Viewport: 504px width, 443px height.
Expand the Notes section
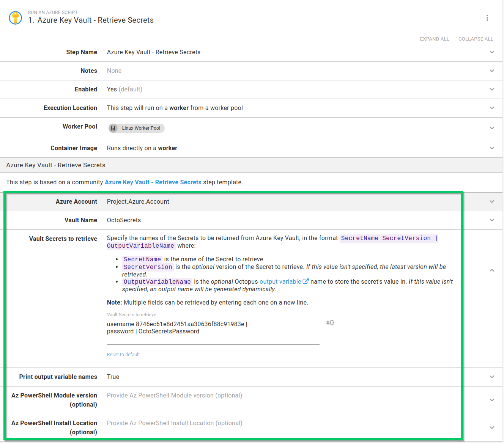pyautogui.click(x=492, y=71)
